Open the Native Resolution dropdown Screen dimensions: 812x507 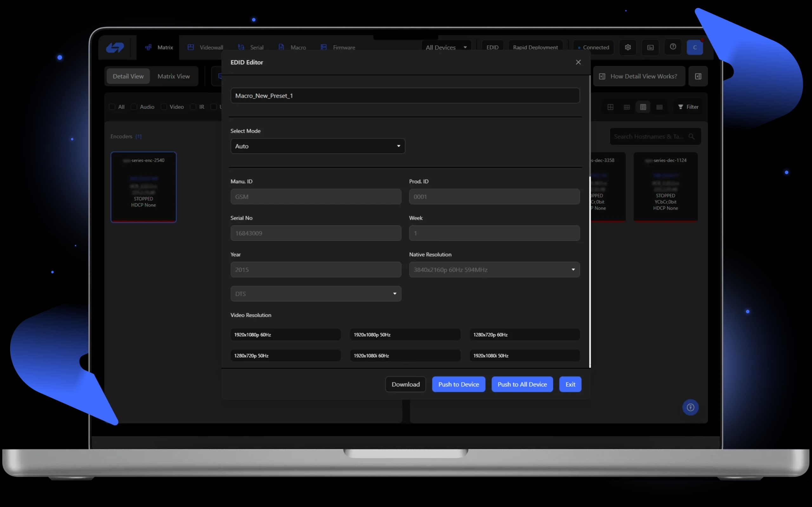pos(494,270)
